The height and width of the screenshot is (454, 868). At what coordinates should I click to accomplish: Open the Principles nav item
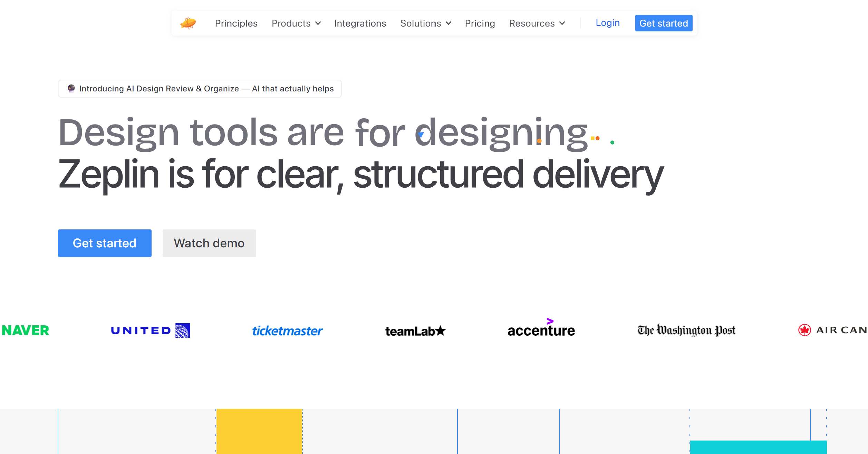[236, 23]
